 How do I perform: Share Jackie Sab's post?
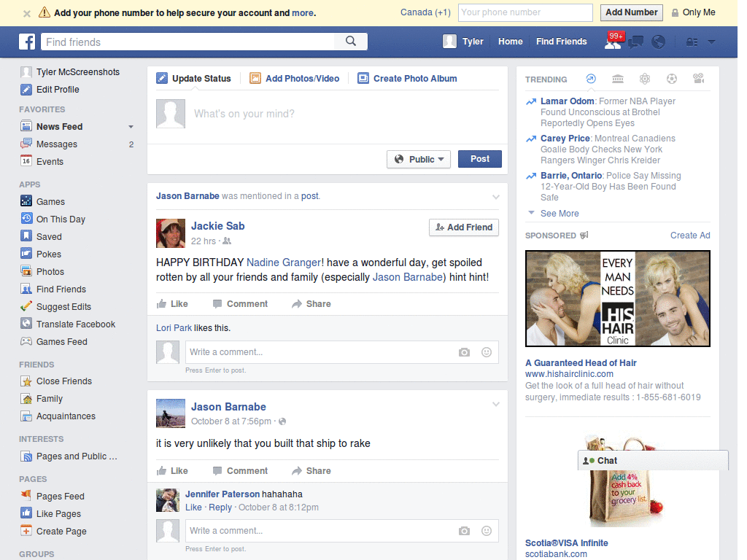click(311, 304)
